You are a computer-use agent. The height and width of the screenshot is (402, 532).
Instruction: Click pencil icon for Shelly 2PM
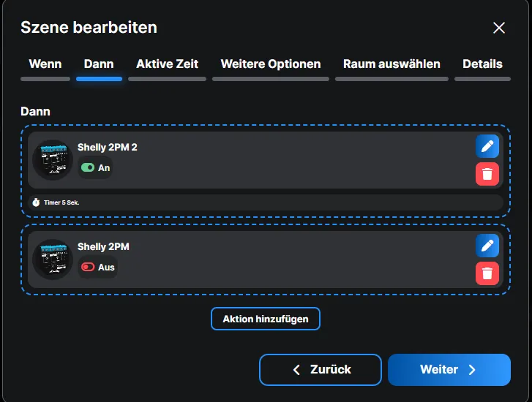tap(487, 246)
